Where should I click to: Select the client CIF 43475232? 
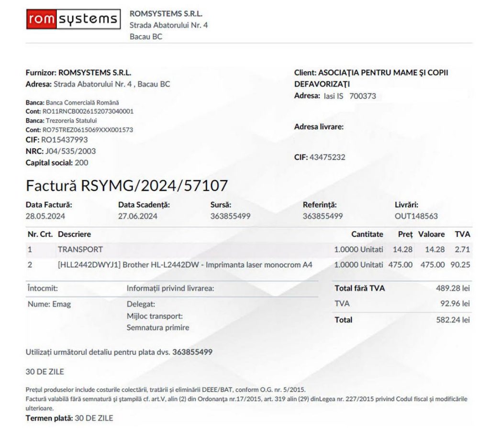tap(327, 157)
